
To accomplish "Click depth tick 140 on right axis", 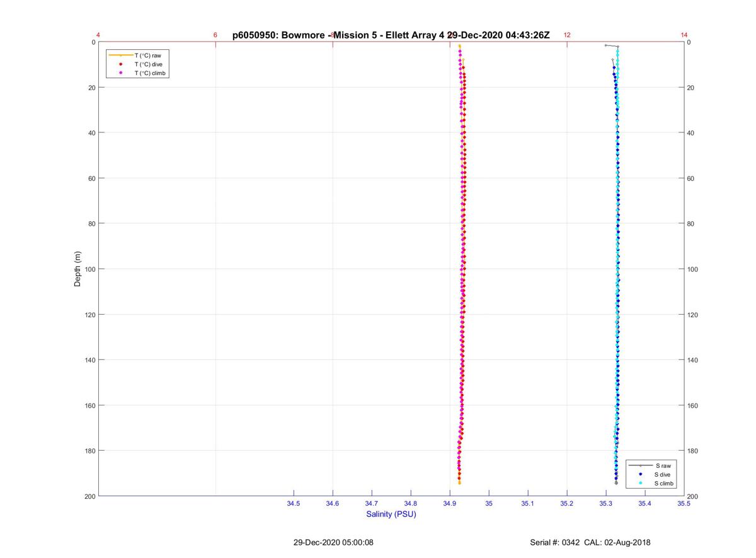I will [x=693, y=360].
